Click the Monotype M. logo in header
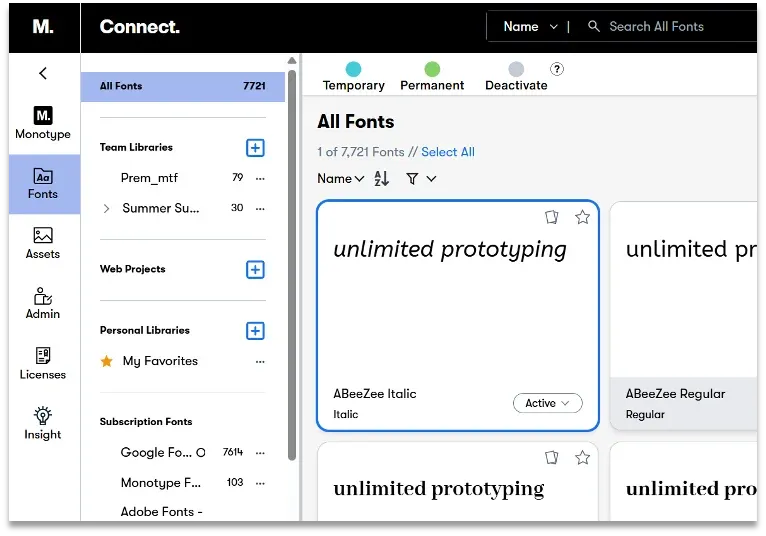This screenshot has width=766, height=536. [43, 26]
